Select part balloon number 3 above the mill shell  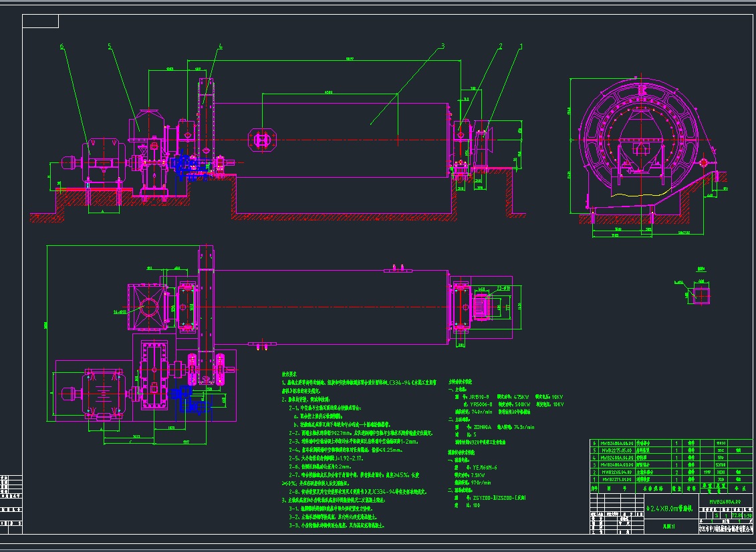pos(442,47)
